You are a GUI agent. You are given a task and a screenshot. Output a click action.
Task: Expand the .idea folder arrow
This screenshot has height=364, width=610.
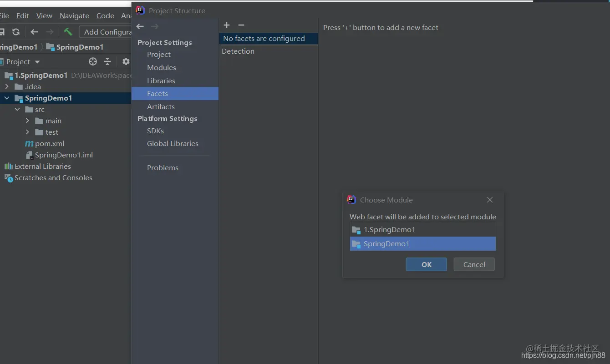point(7,86)
